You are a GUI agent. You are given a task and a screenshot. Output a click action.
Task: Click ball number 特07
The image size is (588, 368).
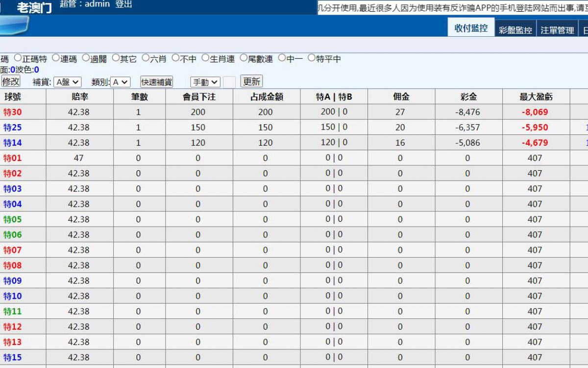click(x=13, y=250)
